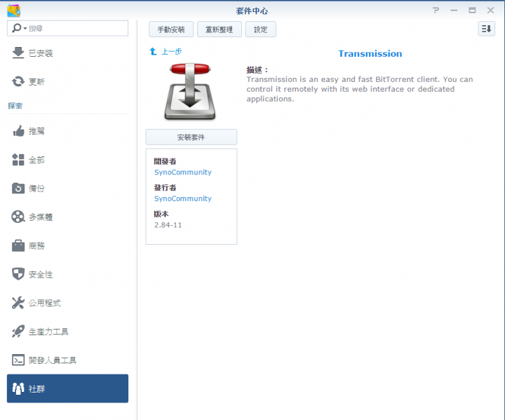Image resolution: width=505 pixels, height=420 pixels.
Task: Open 設定 (Settings) button
Action: (260, 29)
